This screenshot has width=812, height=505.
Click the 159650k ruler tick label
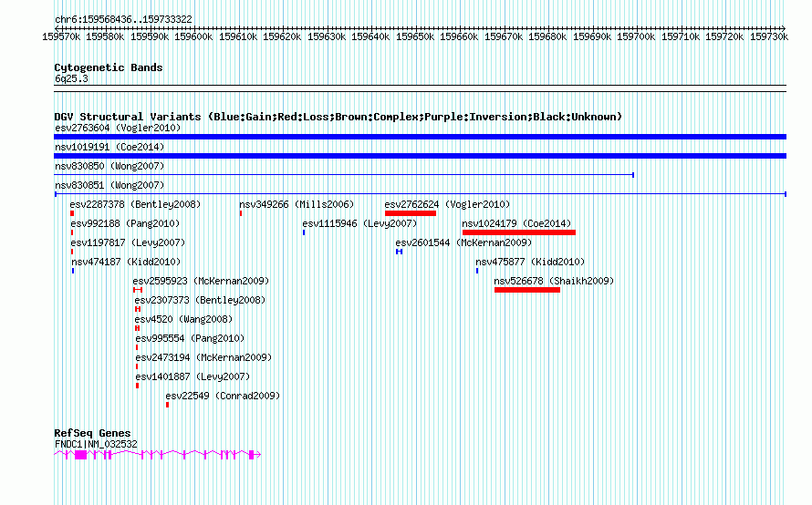[x=415, y=36]
